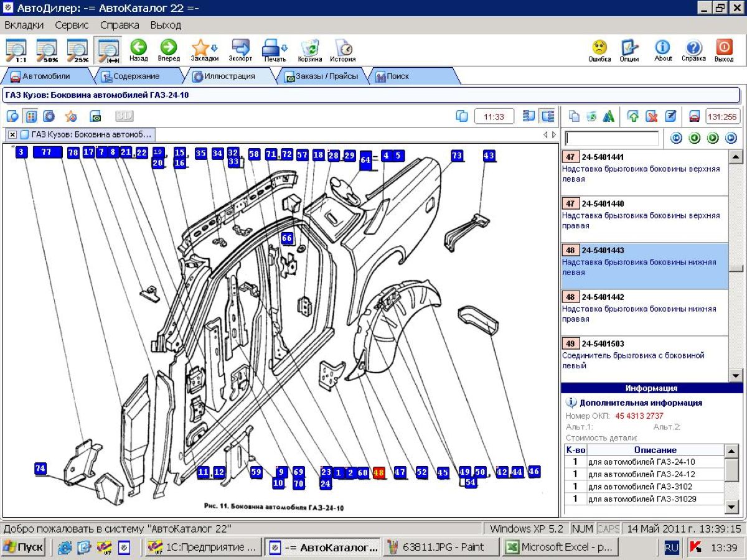Click the pages icon left of 11:33

pyautogui.click(x=461, y=116)
